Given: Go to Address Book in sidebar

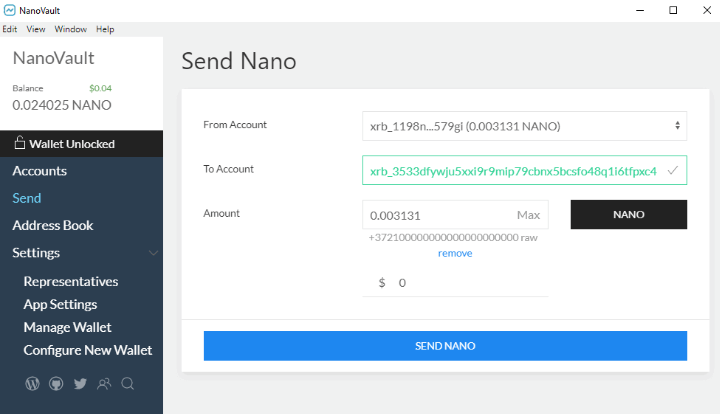Looking at the screenshot, I should (53, 225).
